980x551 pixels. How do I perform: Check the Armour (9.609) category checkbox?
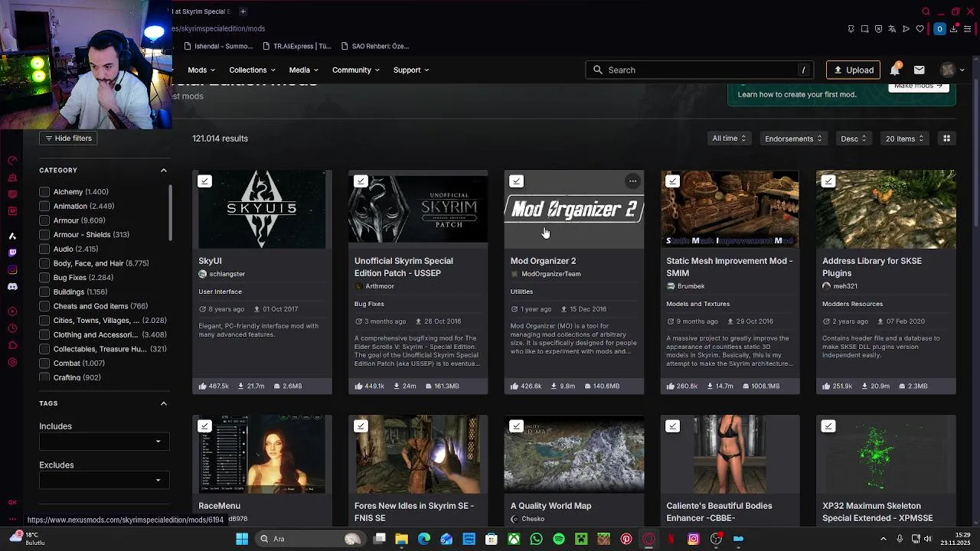44,220
